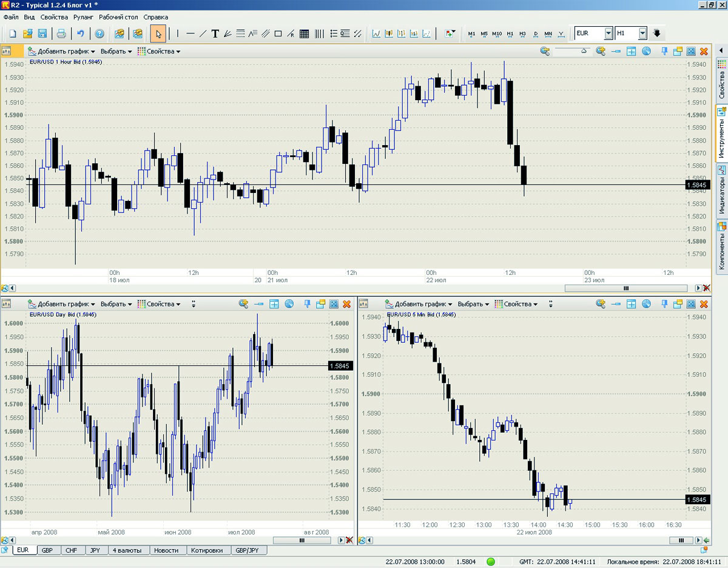Open the EUR currency combo box

608,33
